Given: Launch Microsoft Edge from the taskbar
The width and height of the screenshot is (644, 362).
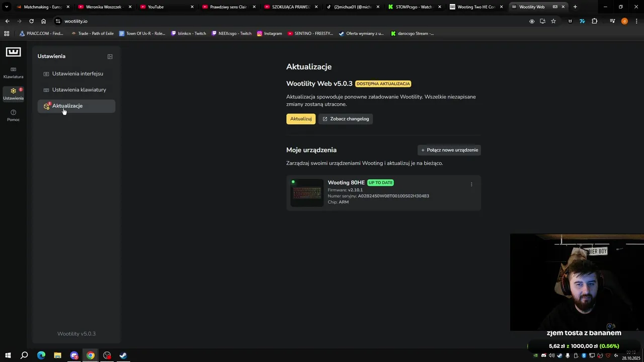Looking at the screenshot, I should (41, 355).
